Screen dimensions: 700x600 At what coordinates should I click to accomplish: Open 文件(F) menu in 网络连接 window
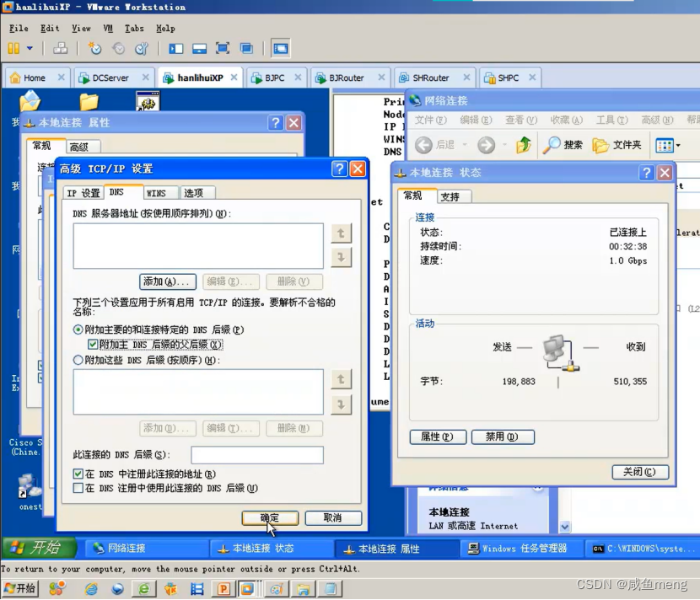431,120
